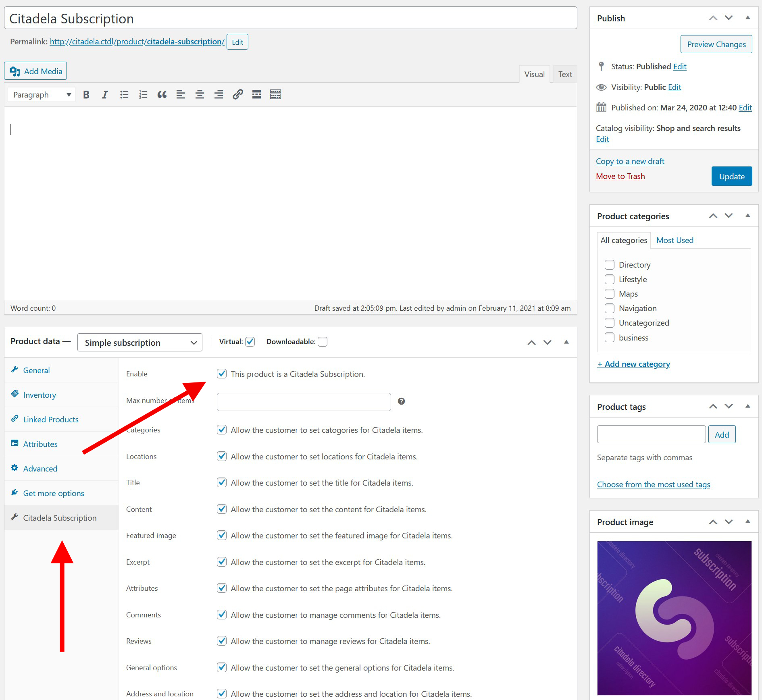Screen dimensions: 762x700
Task: Open the Paragraph format dropdown
Action: tap(42, 95)
